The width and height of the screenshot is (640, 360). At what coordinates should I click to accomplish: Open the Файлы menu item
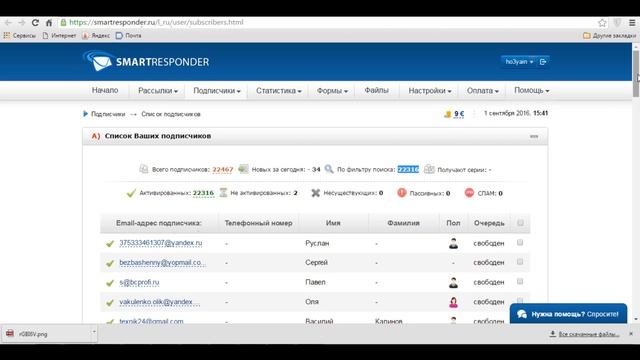pyautogui.click(x=376, y=90)
